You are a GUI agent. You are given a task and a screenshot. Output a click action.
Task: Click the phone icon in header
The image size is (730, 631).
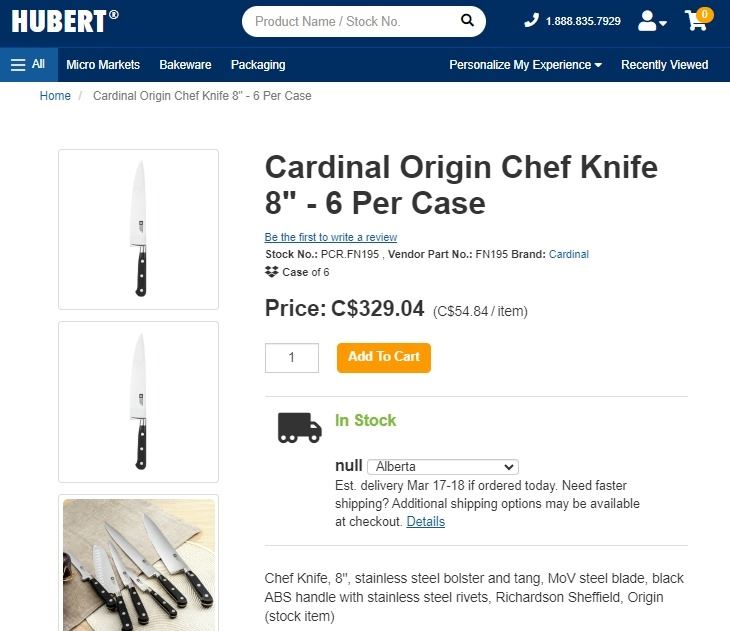tap(532, 21)
